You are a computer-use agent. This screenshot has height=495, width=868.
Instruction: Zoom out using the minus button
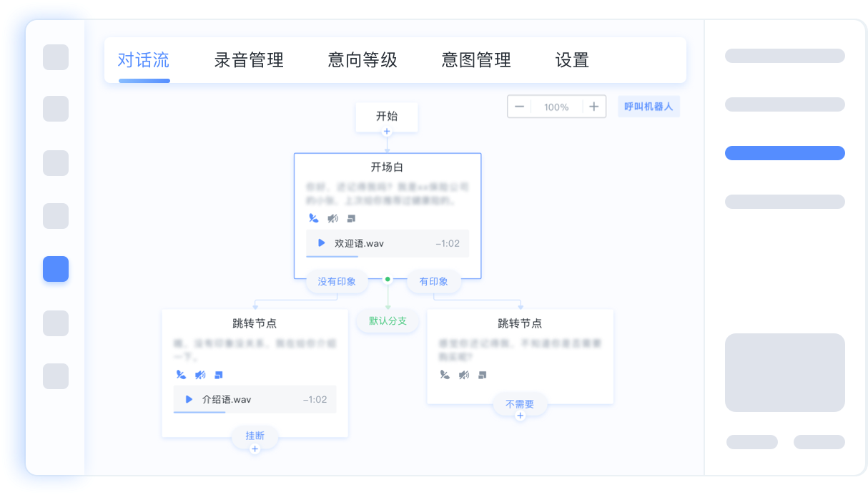(x=520, y=107)
